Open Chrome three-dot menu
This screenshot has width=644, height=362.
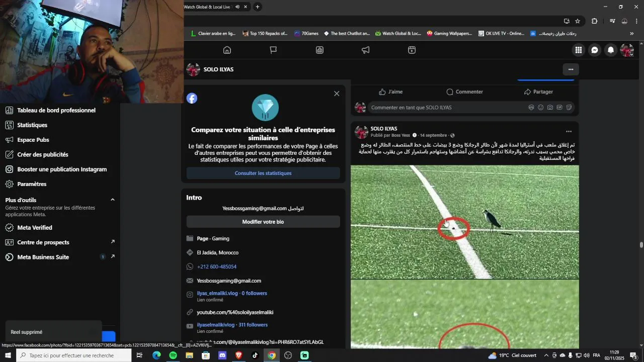coord(637,21)
